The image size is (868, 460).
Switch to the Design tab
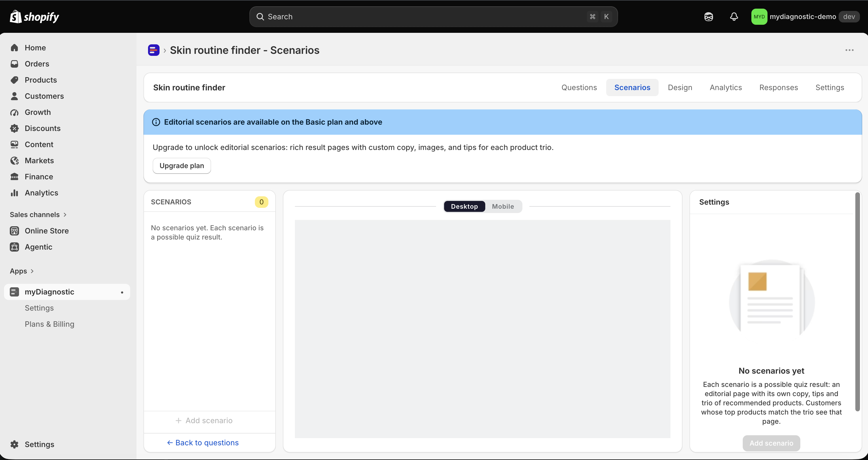[680, 88]
